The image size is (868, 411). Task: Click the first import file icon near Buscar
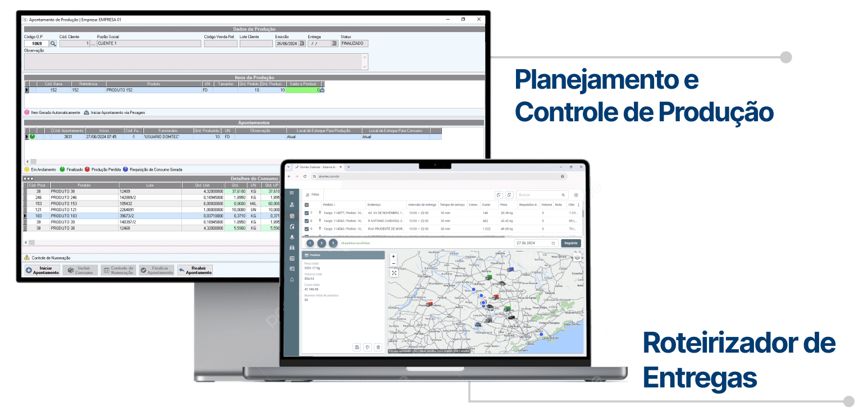499,195
